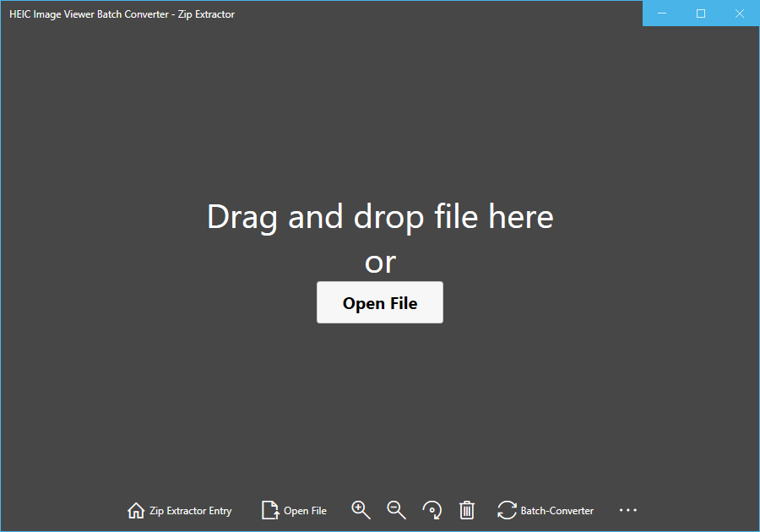
Task: Expand the toolbar overflow options menu
Action: click(x=627, y=509)
